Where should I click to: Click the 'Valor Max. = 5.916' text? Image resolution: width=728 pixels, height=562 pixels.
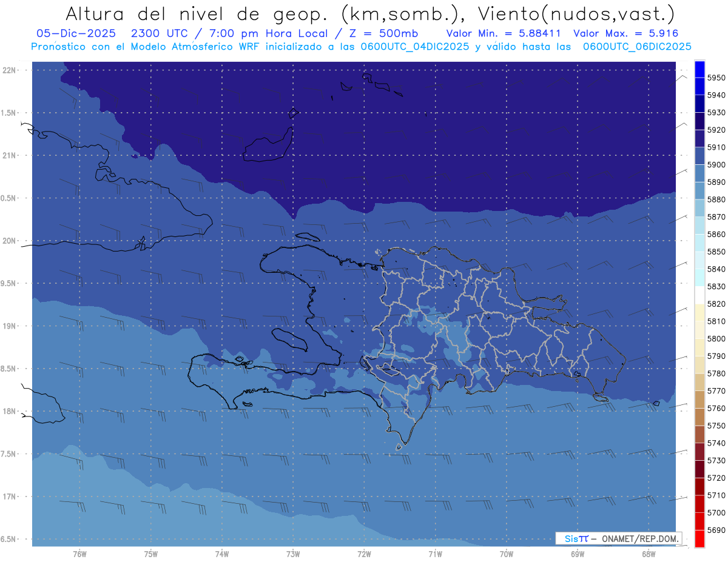coord(626,33)
